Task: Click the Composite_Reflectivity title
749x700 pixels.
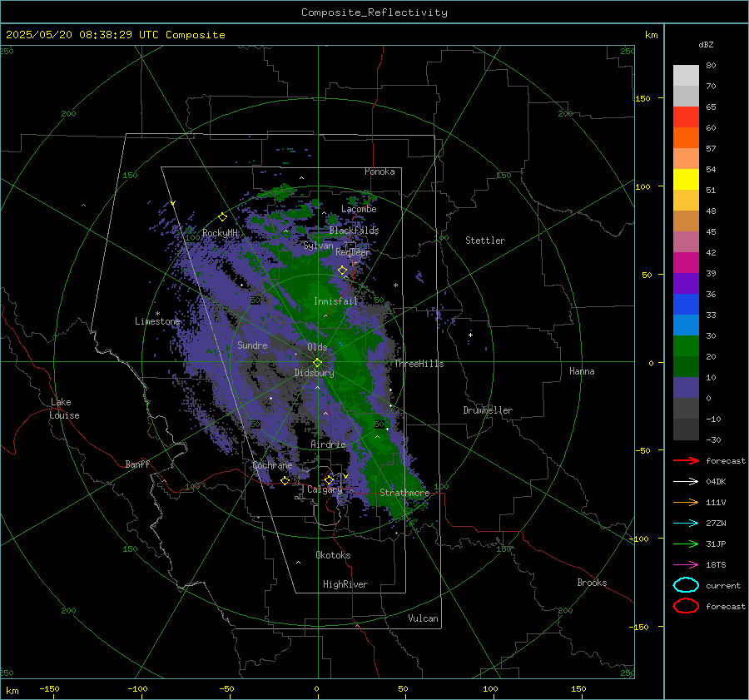Action: 374,12
